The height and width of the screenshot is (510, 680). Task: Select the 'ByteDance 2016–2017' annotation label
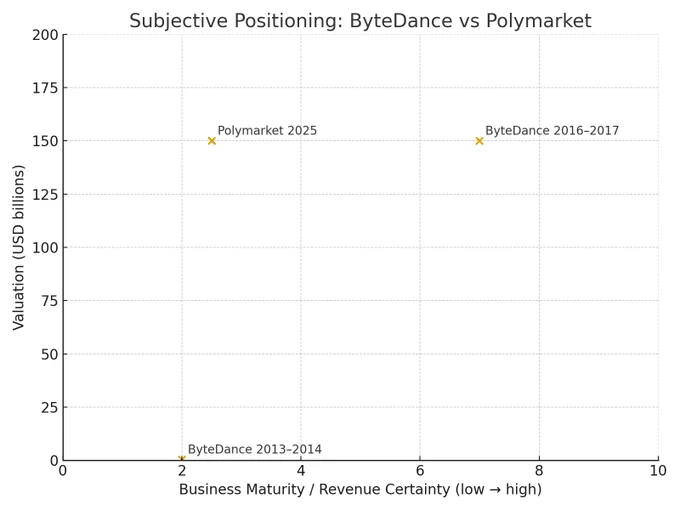click(552, 131)
